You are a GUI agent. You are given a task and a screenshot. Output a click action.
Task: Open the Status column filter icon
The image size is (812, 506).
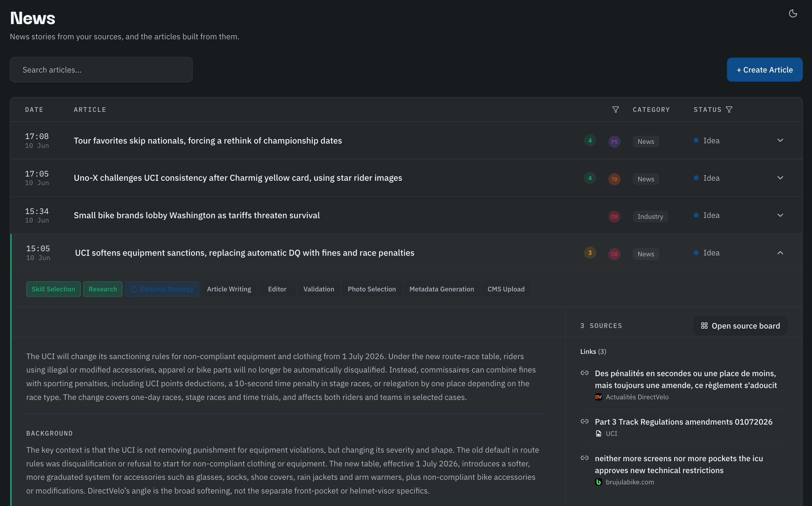pos(729,110)
